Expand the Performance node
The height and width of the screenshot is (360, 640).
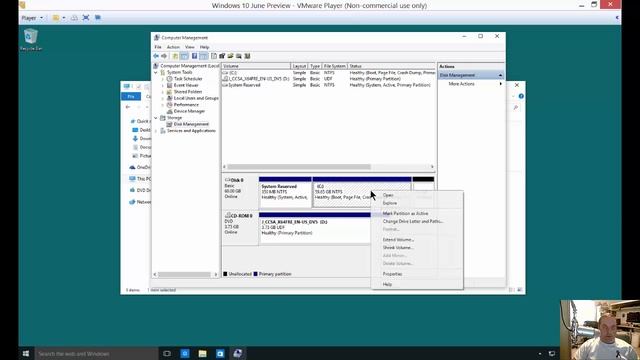click(162, 105)
